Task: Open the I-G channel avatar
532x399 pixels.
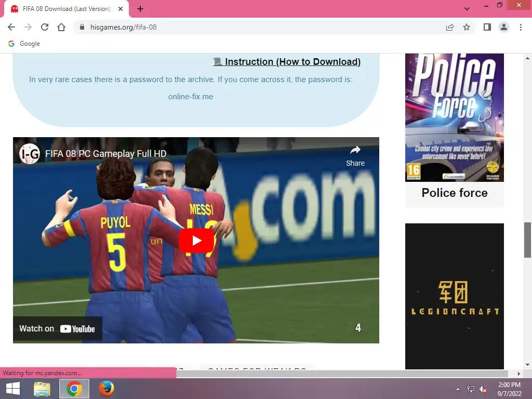Action: 30,154
